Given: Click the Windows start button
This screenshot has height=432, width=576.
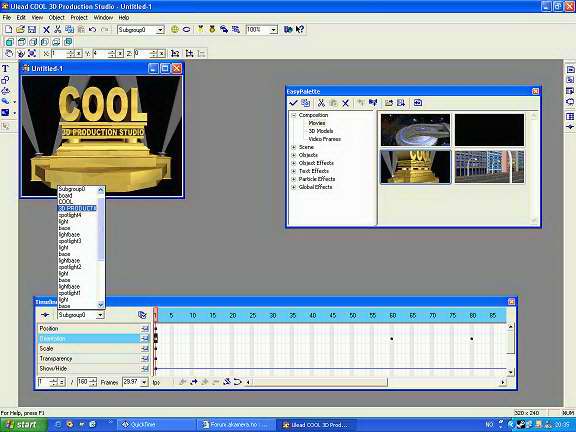Looking at the screenshot, I should coord(24,425).
